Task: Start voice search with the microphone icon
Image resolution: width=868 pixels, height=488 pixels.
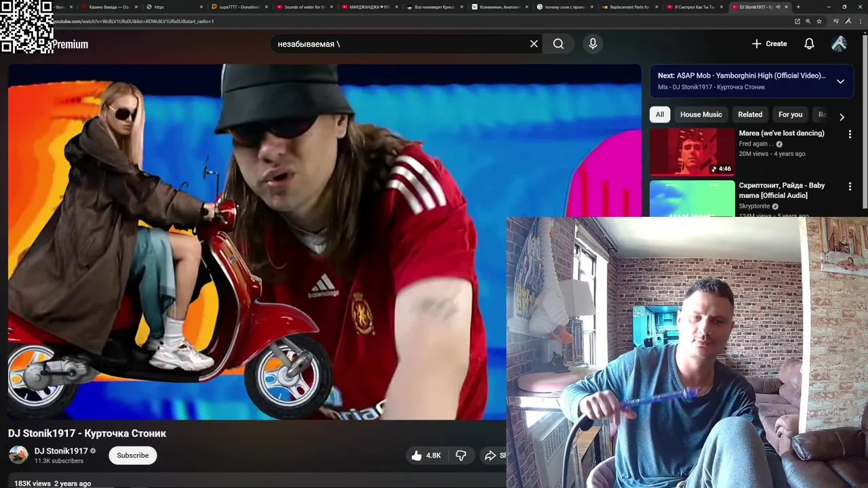Action: tap(593, 44)
